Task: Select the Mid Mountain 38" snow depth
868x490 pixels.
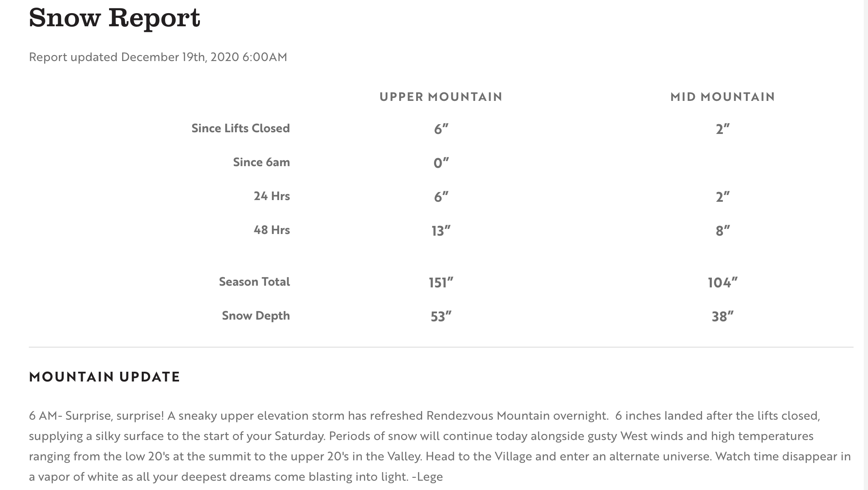Action: tap(722, 316)
